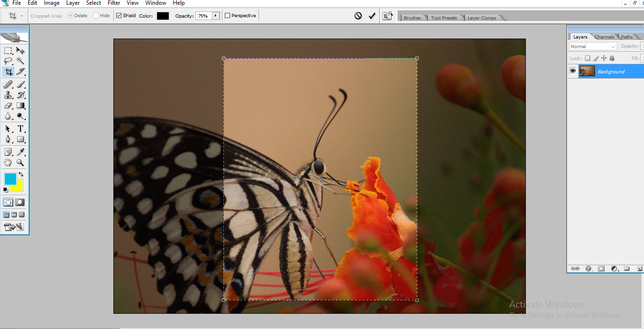Pick the Horizontal Type tool

(20, 129)
